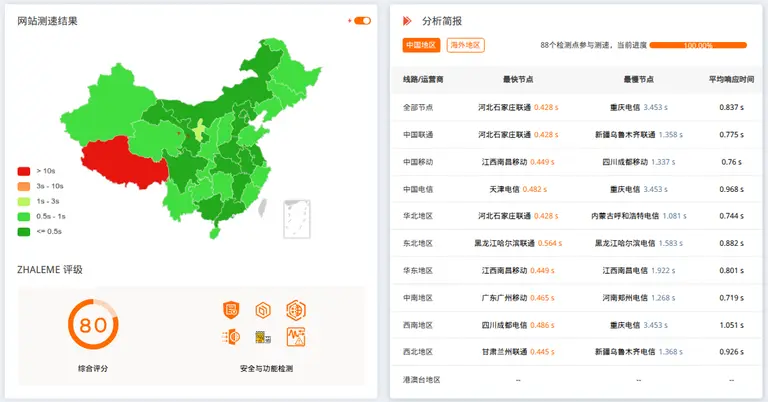Click the South China Sea inset map

297,219
